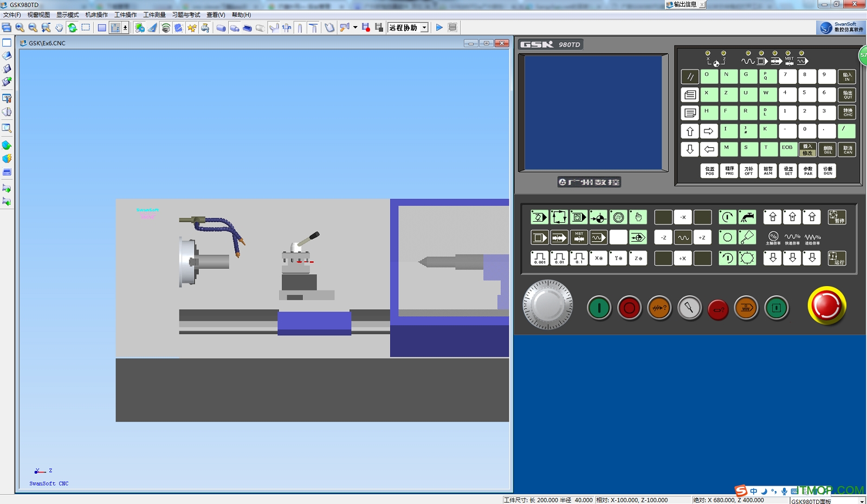Screen dimensions: 867x504
Task: Click the EOB key on the keypad
Action: point(788,148)
